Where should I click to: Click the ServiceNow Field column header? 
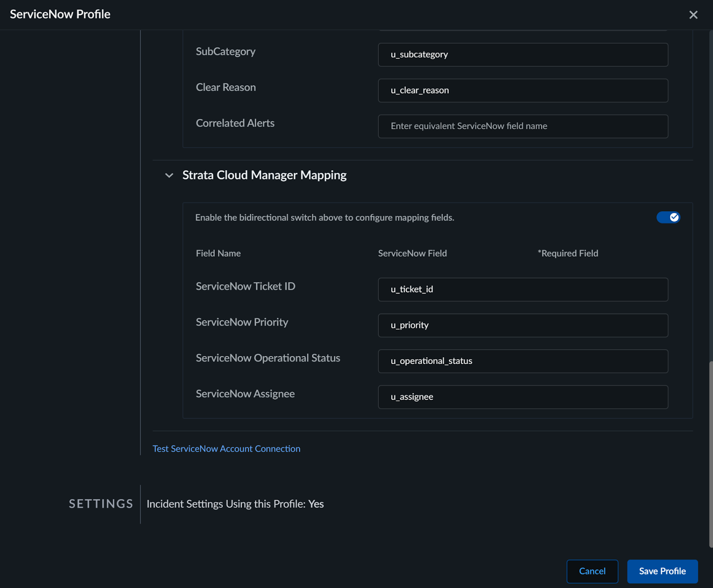coord(412,253)
